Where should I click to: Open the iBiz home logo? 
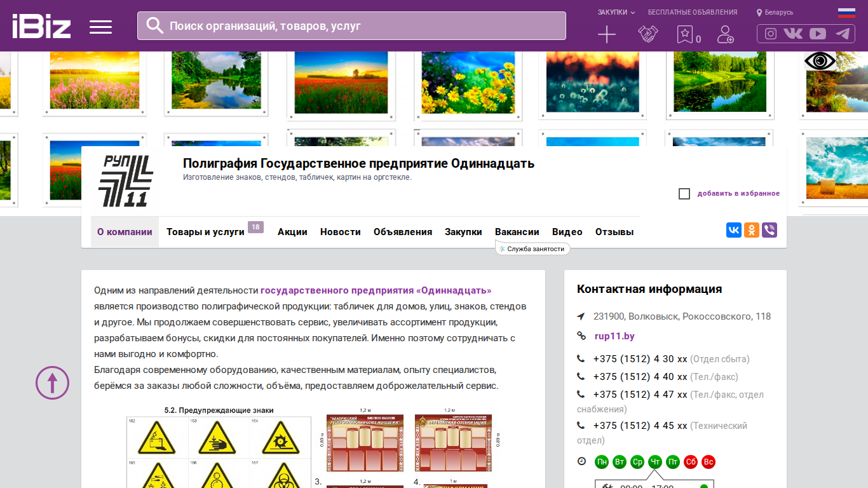click(x=41, y=26)
